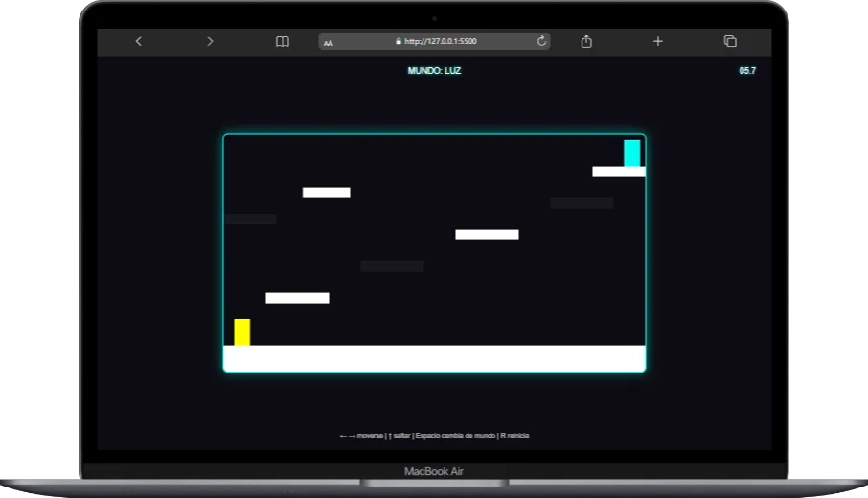This screenshot has height=498, width=868.
Task: Reload the page with the refresh icon
Action: (x=541, y=41)
